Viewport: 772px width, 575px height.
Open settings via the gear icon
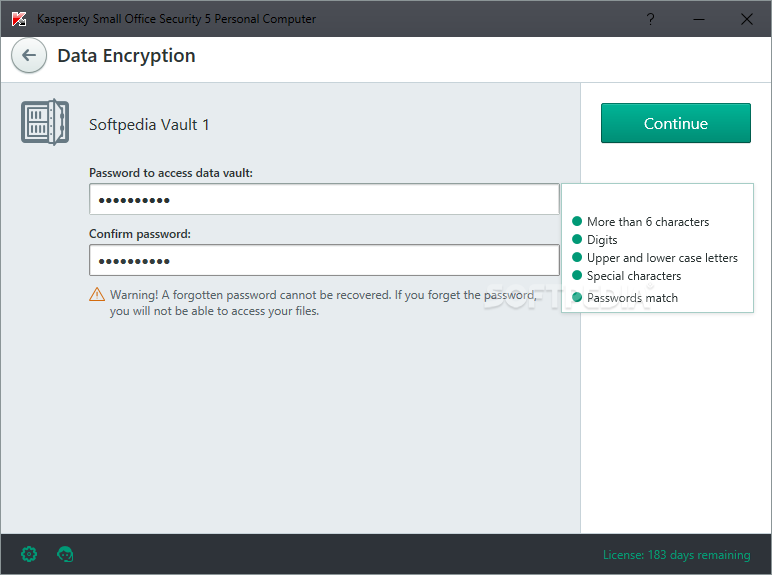tap(29, 554)
